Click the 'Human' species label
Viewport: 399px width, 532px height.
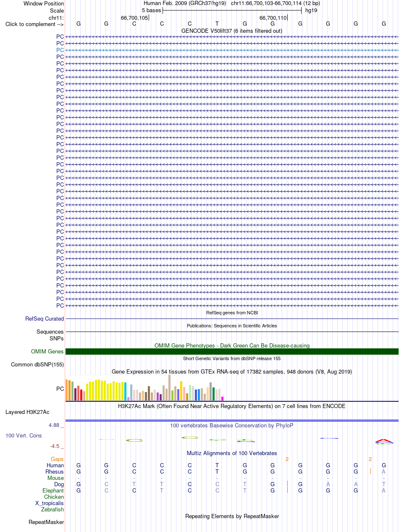(x=55, y=466)
